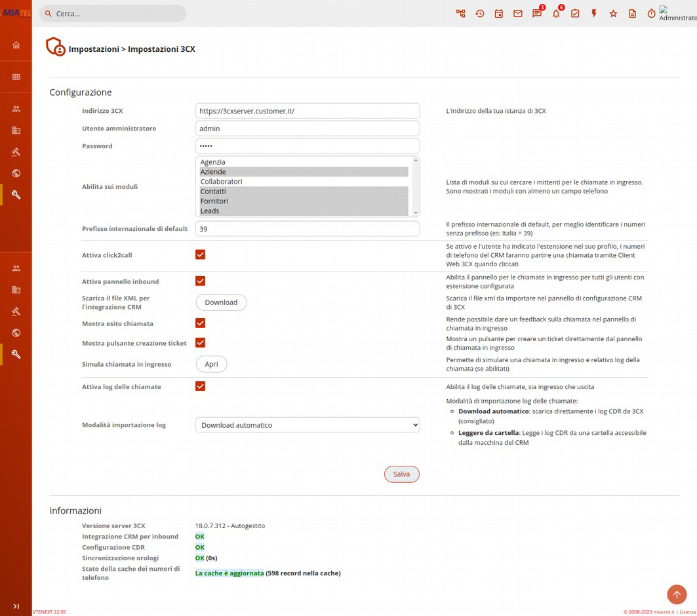
Task: Click the highlighted wrench icon in the sidebar's lower group
Action: click(x=16, y=354)
